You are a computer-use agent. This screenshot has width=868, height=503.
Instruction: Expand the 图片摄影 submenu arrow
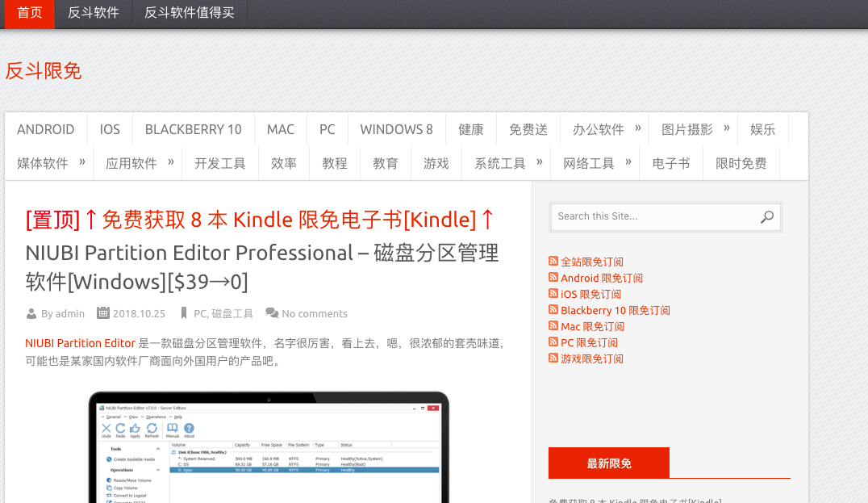coord(727,128)
